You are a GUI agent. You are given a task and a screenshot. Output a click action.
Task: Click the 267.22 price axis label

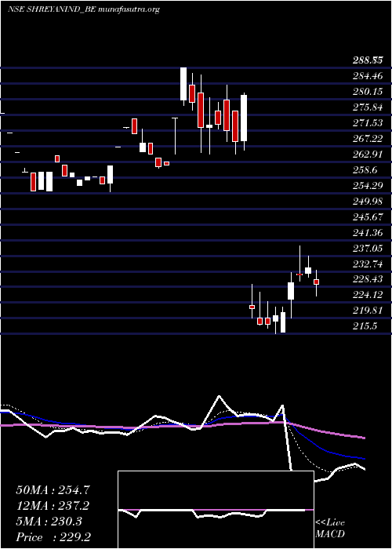tap(367, 139)
